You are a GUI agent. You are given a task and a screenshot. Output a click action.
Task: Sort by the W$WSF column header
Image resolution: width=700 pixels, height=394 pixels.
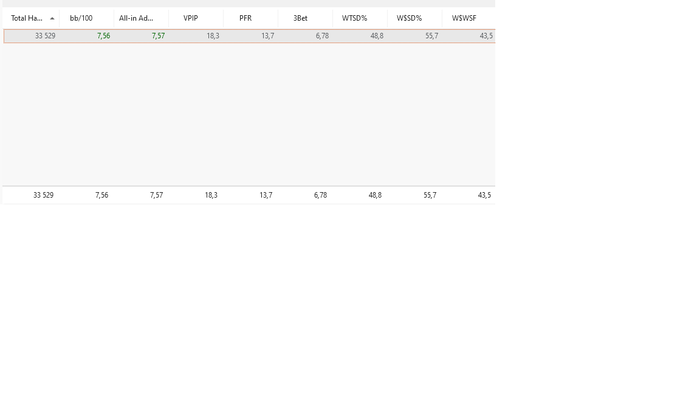pyautogui.click(x=464, y=18)
